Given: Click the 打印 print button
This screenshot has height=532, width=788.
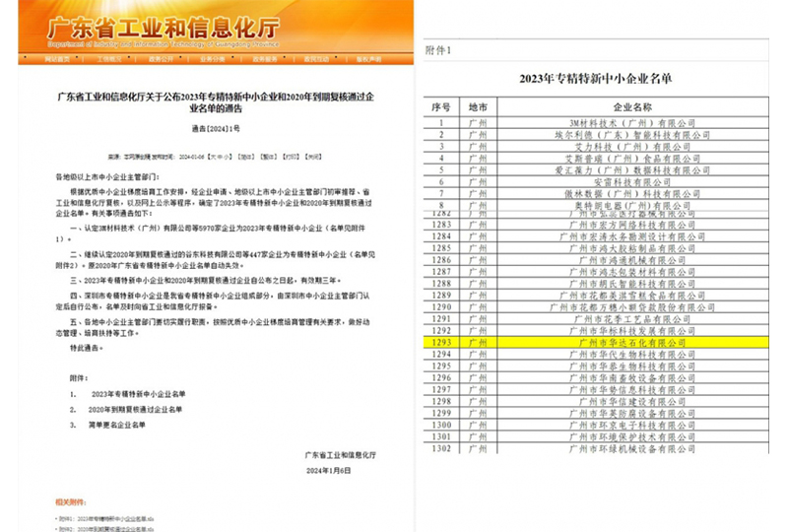Looking at the screenshot, I should pyautogui.click(x=291, y=156).
